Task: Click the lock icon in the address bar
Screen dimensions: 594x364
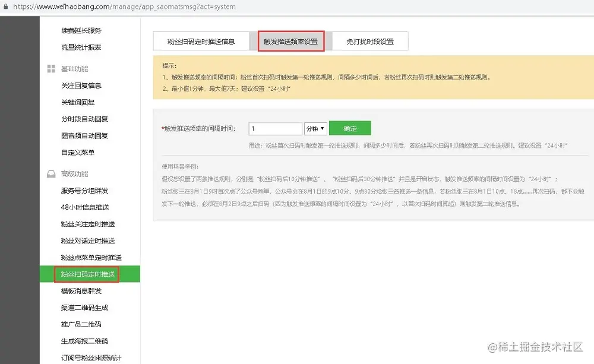Action: (6, 7)
